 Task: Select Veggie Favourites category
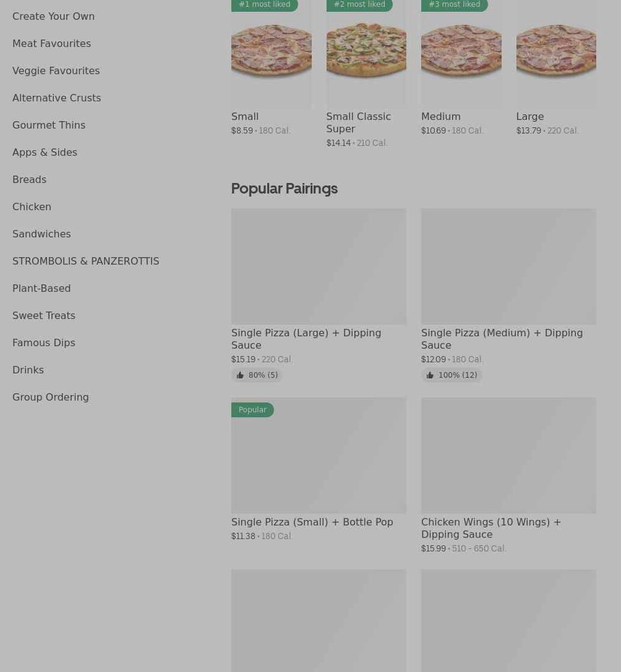point(56,70)
